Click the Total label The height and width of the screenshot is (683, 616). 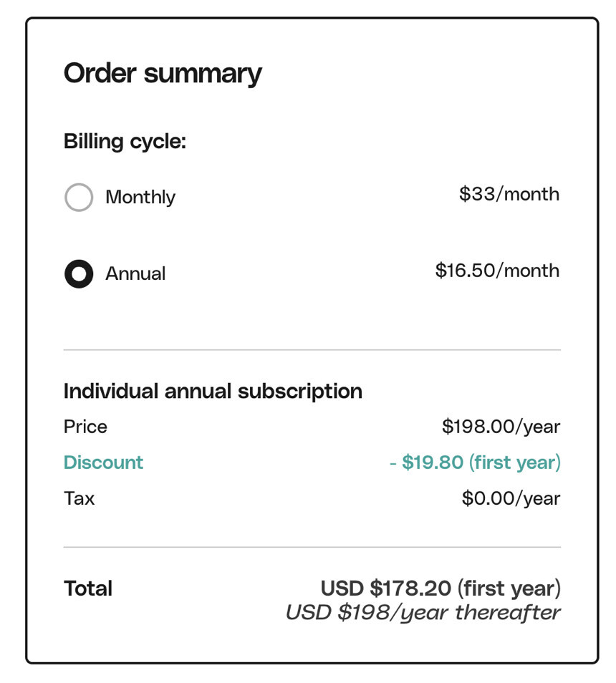(x=88, y=588)
